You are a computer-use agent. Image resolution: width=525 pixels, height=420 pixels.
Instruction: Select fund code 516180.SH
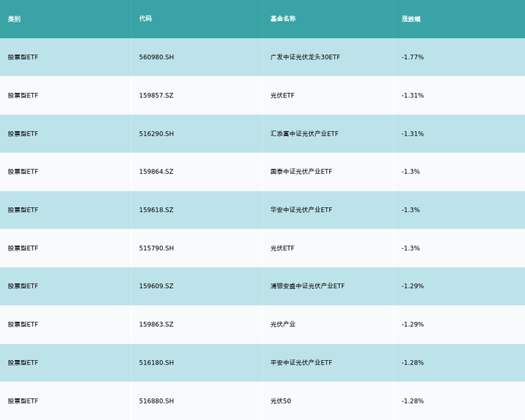[157, 363]
